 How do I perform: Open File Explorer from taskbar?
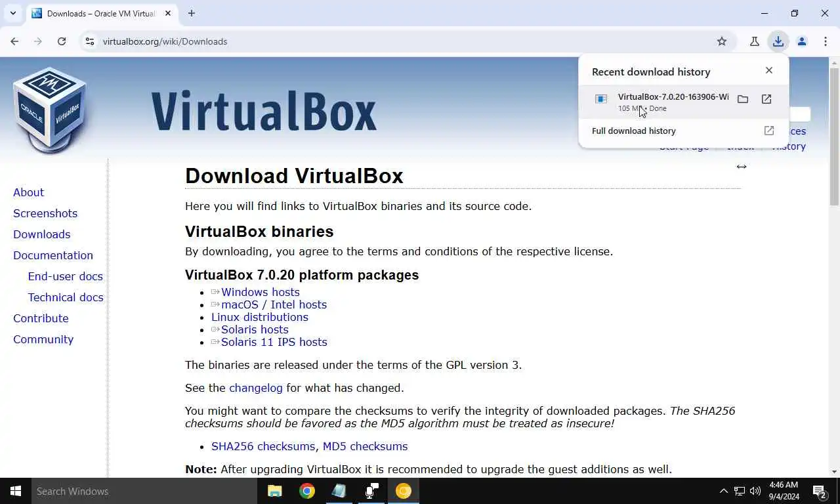click(274, 491)
